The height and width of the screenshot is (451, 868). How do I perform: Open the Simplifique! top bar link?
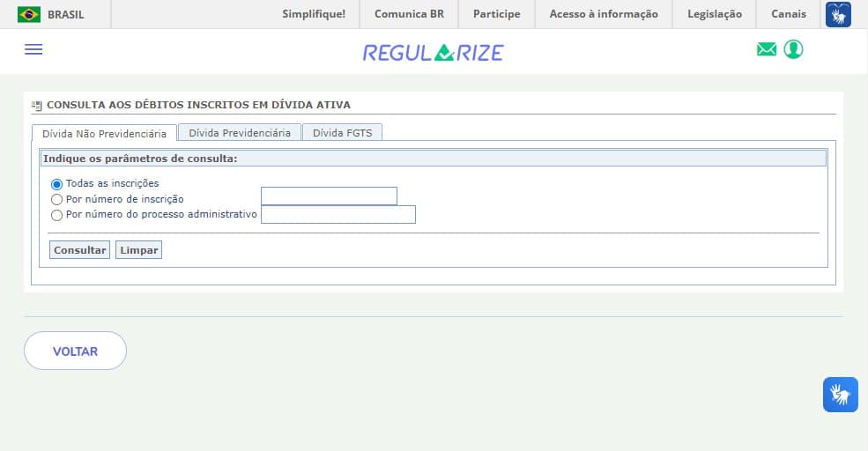pos(314,14)
